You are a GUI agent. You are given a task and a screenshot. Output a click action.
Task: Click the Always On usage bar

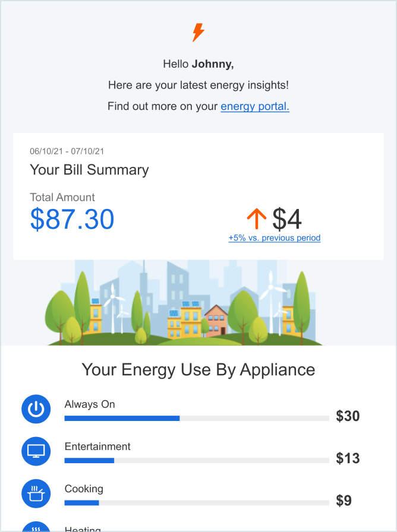point(197,419)
